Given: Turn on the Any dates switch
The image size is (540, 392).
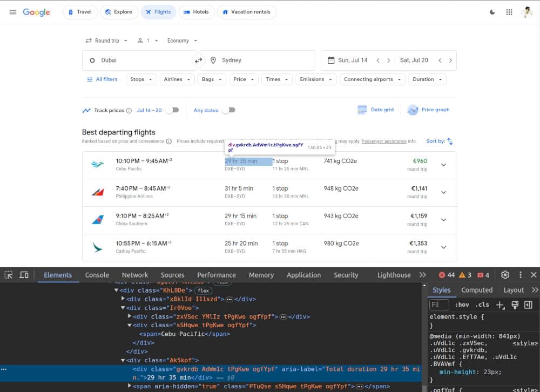Looking at the screenshot, I should [227, 110].
